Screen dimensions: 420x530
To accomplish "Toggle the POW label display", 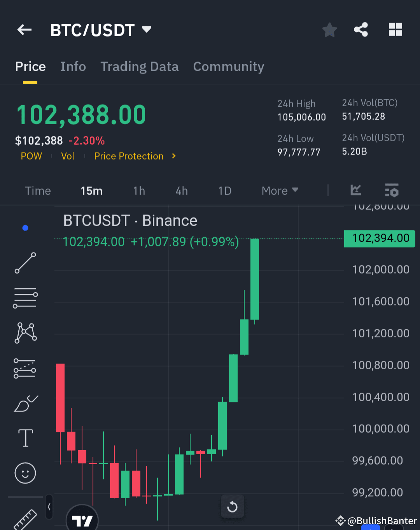I will 31,156.
